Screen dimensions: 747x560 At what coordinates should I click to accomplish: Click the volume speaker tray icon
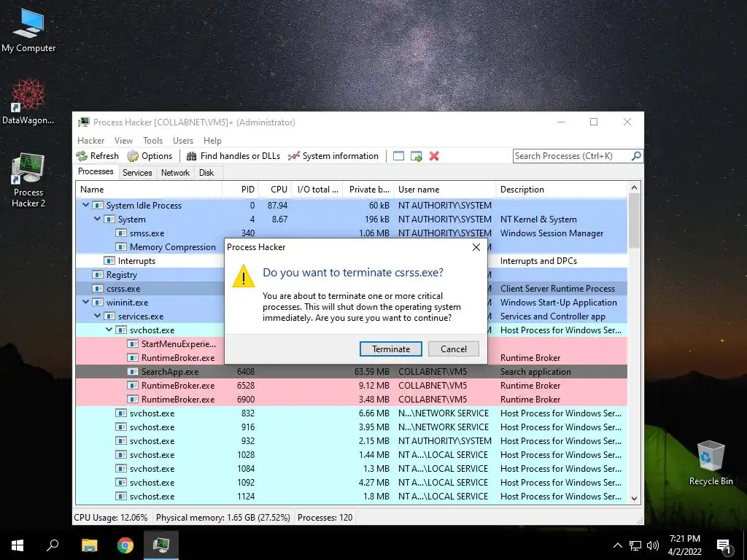[653, 545]
